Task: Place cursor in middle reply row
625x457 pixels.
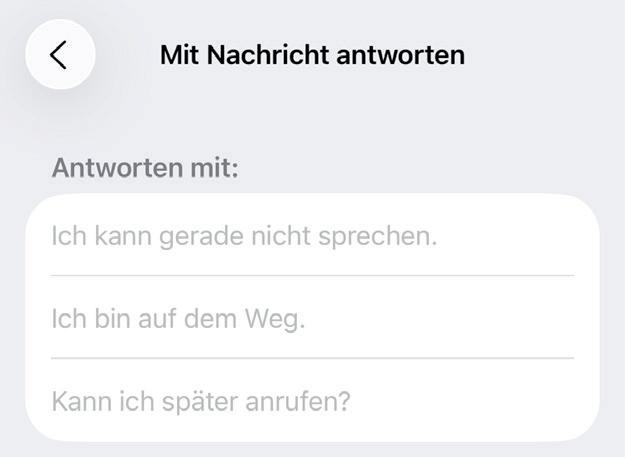Action: pos(312,319)
